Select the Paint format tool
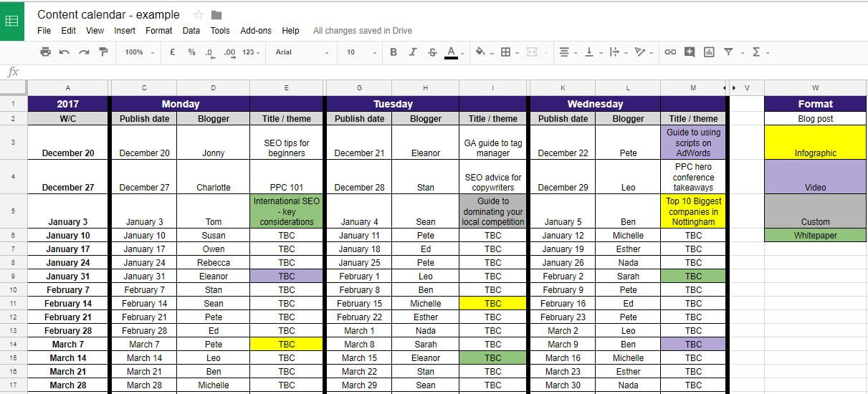Screen dimensions: 868x394 coord(103,52)
